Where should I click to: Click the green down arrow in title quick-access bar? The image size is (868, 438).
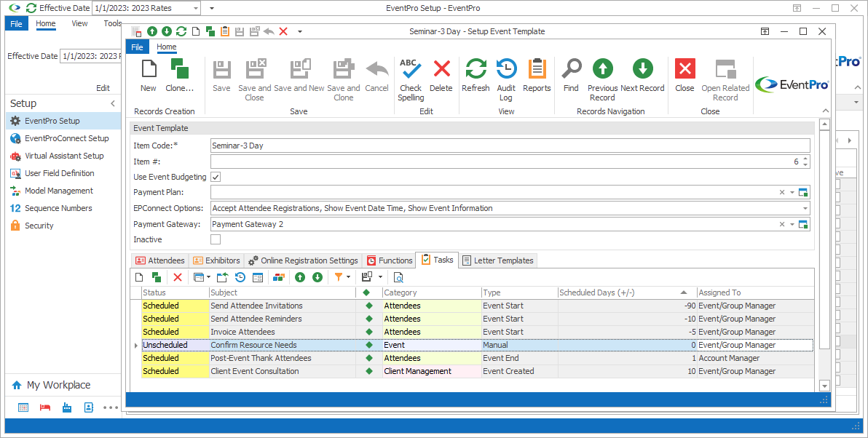166,31
